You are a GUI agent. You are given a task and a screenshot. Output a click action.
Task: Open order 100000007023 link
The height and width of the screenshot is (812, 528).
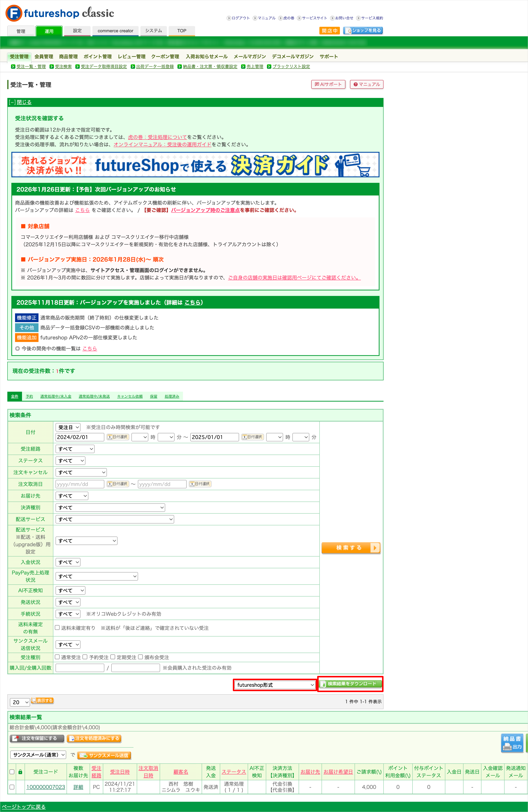click(x=46, y=787)
